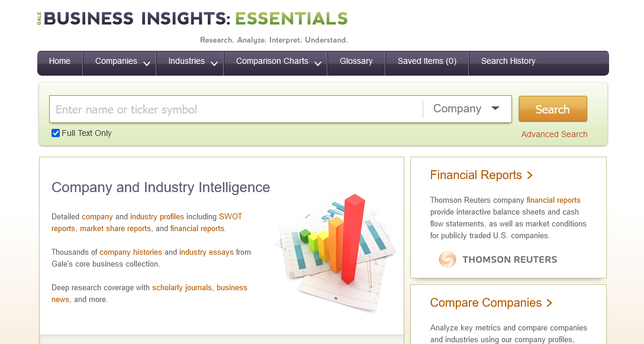644x344 pixels.
Task: Click the bar chart illustration image
Action: [335, 246]
